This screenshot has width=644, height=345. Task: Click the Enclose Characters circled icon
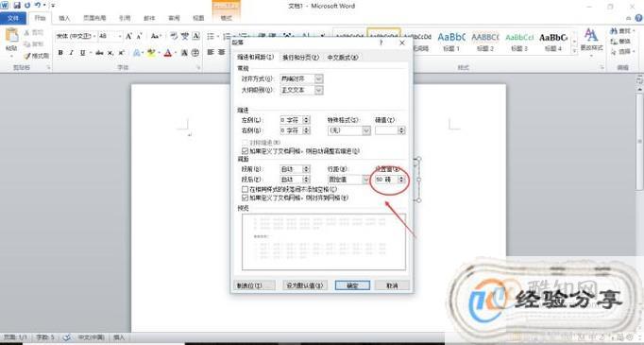click(x=195, y=53)
